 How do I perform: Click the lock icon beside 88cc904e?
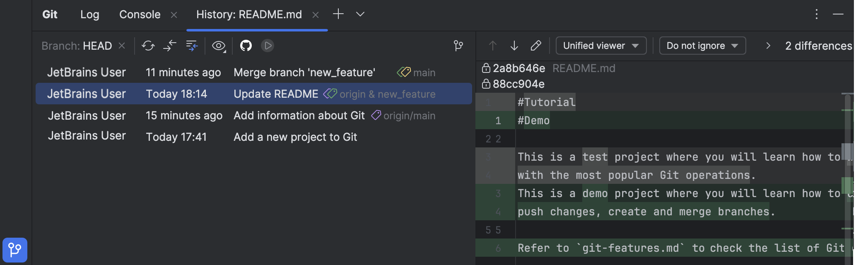(x=486, y=84)
